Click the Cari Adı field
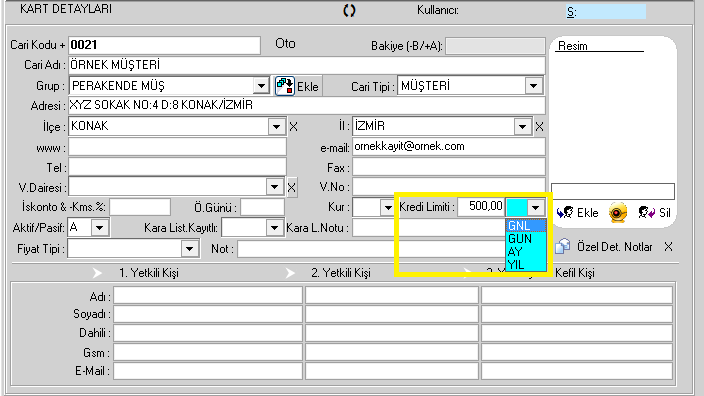 pyautogui.click(x=307, y=65)
